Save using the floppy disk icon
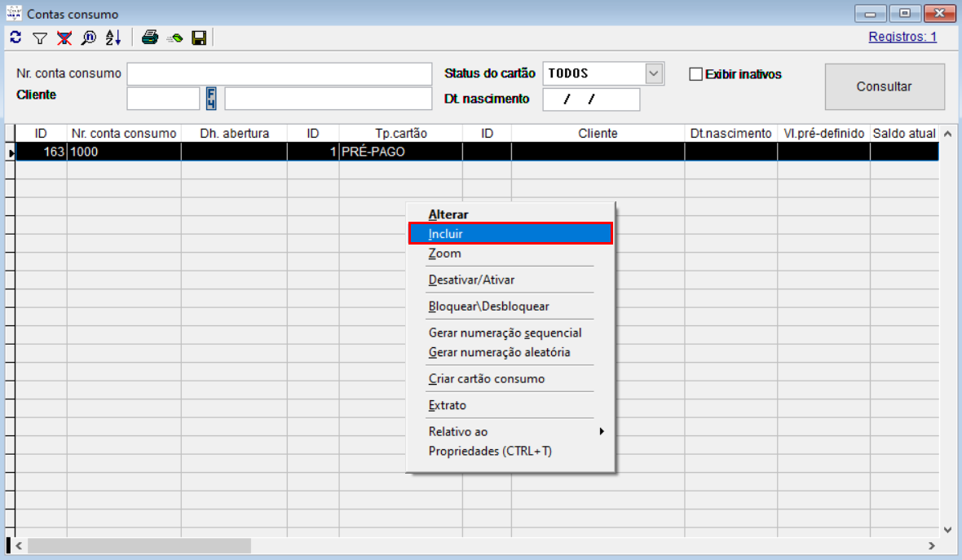Image resolution: width=962 pixels, height=560 pixels. click(198, 37)
